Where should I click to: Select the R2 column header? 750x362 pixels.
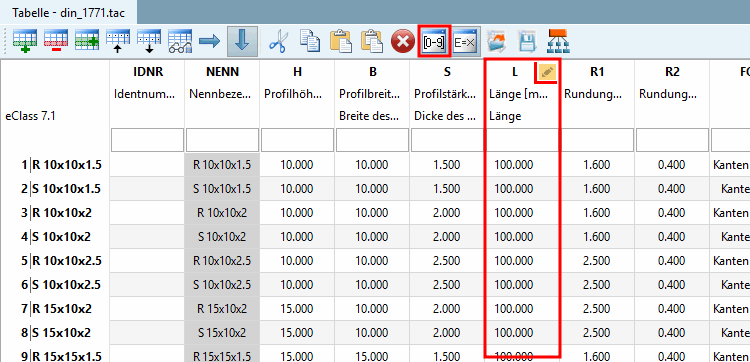672,72
